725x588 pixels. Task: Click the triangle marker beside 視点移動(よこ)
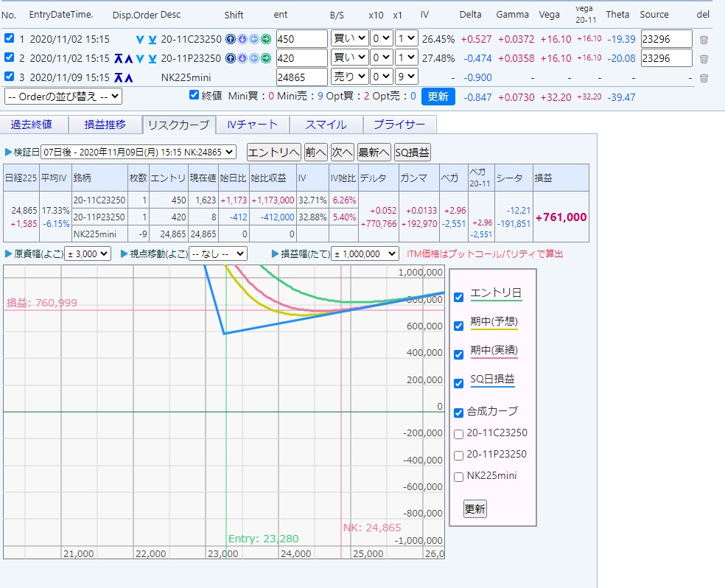click(x=125, y=253)
